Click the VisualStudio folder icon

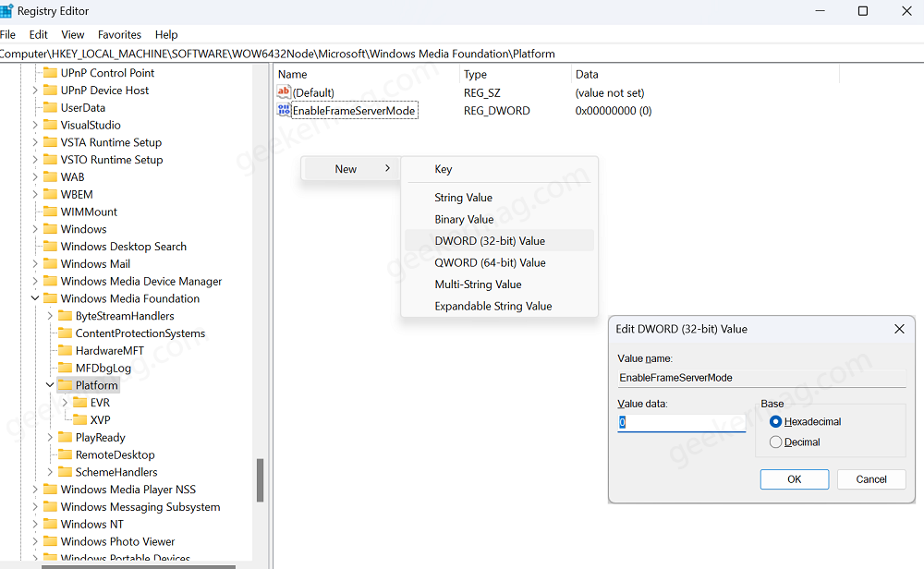click(51, 125)
